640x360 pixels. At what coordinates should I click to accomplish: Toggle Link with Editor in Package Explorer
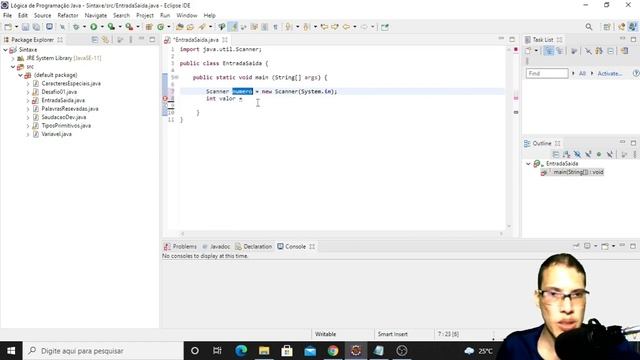pyautogui.click(x=106, y=40)
